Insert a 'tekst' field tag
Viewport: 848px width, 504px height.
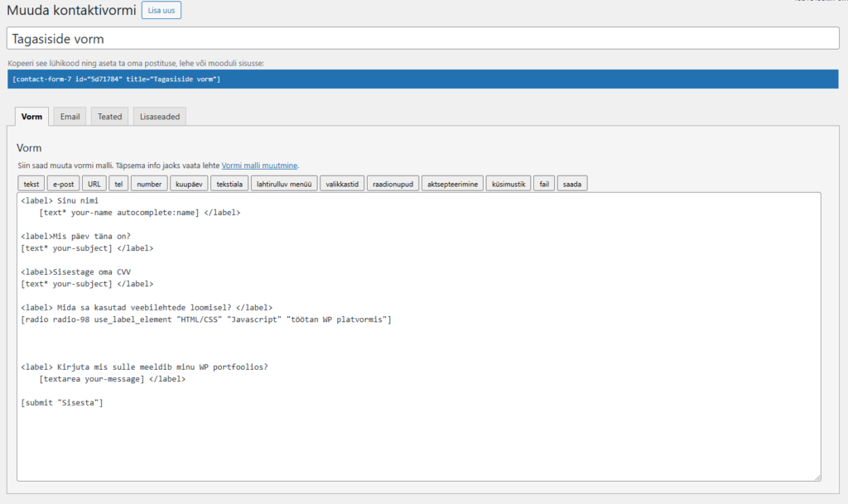pyautogui.click(x=31, y=184)
